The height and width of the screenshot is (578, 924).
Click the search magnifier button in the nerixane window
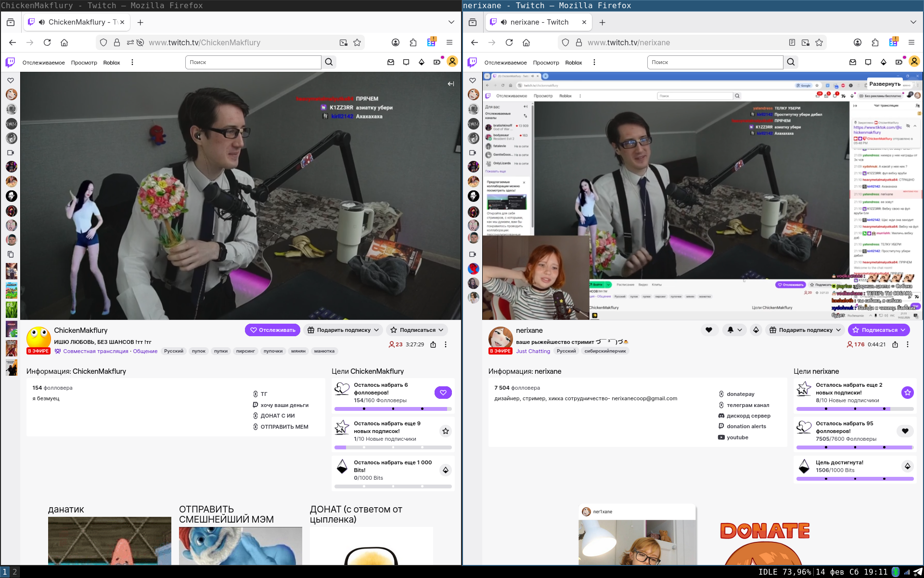pos(791,62)
